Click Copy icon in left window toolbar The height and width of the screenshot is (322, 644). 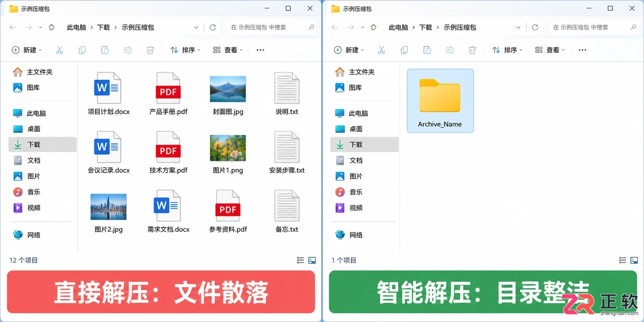(82, 50)
